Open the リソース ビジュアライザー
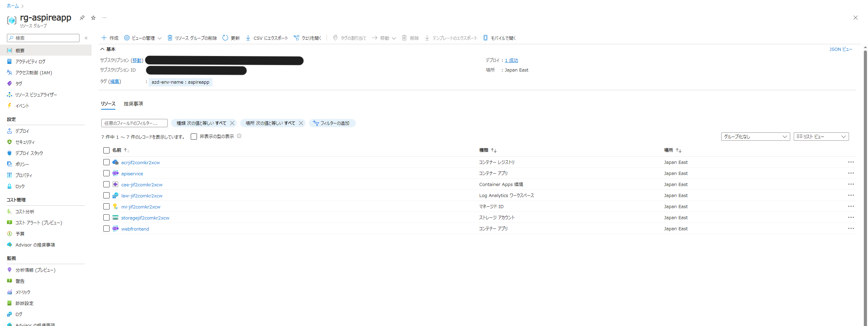The image size is (868, 326). (x=36, y=94)
